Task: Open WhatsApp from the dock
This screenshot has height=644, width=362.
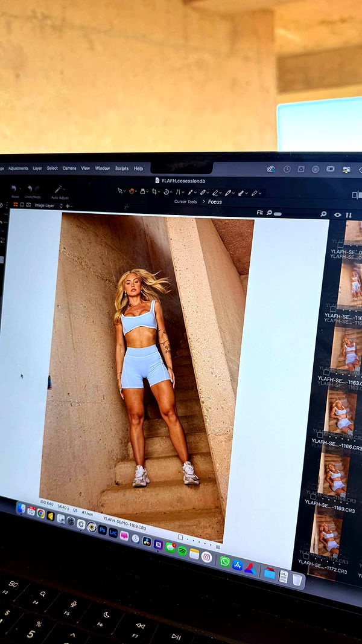Action: click(x=224, y=561)
